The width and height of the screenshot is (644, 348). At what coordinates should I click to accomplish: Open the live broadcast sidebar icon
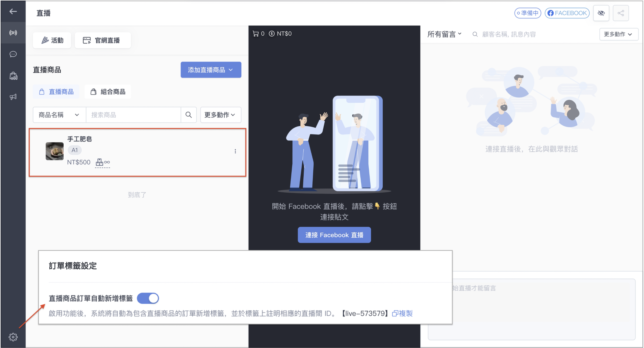[x=13, y=33]
